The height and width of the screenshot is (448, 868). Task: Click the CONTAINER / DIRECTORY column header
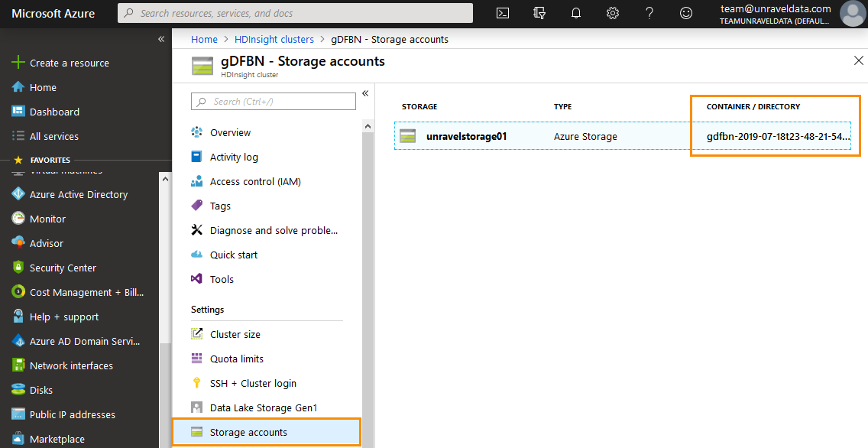pyautogui.click(x=753, y=106)
